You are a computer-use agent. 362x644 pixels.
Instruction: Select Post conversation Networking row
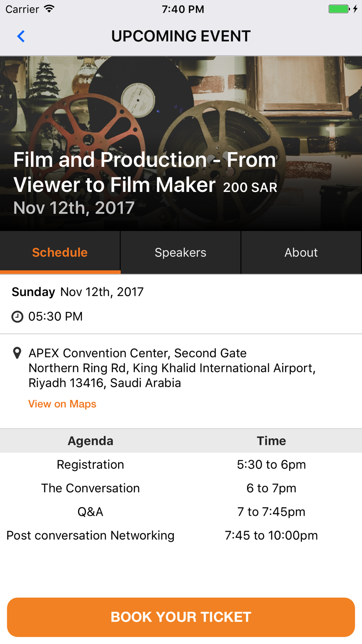coord(181,535)
